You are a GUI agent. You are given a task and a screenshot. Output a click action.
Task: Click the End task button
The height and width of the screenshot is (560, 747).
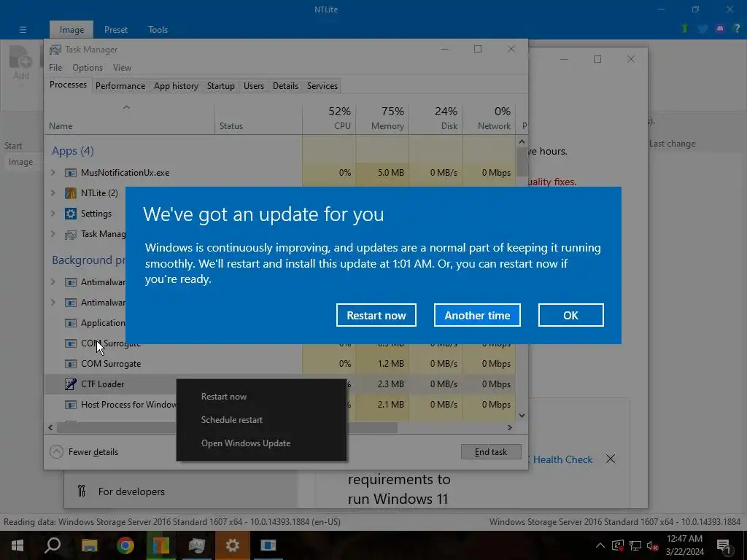click(x=491, y=452)
